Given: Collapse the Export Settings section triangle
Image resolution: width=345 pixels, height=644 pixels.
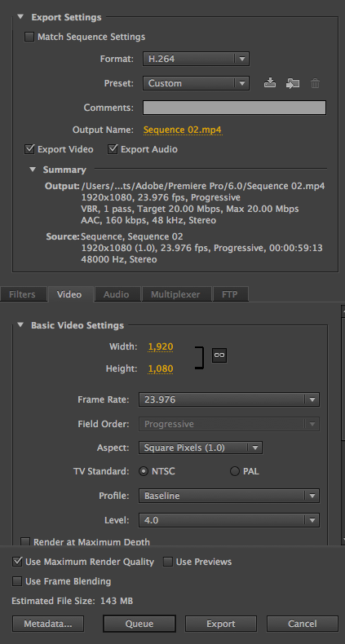Looking at the screenshot, I should pos(20,17).
